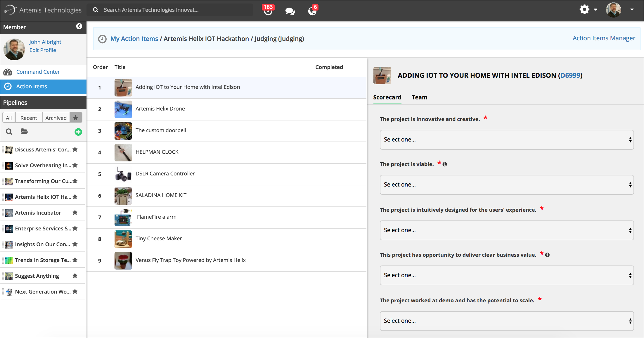Click the Intel Edison project thumbnail in scorecard header
644x338 pixels.
(x=382, y=75)
